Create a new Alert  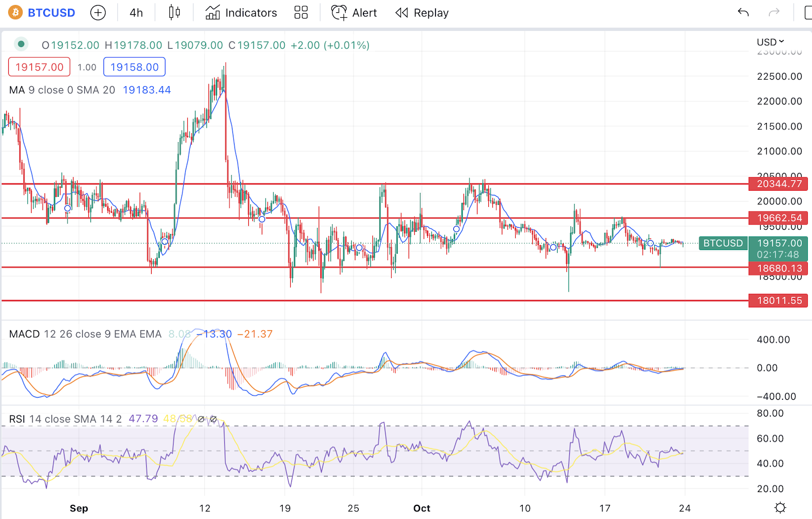(x=354, y=13)
